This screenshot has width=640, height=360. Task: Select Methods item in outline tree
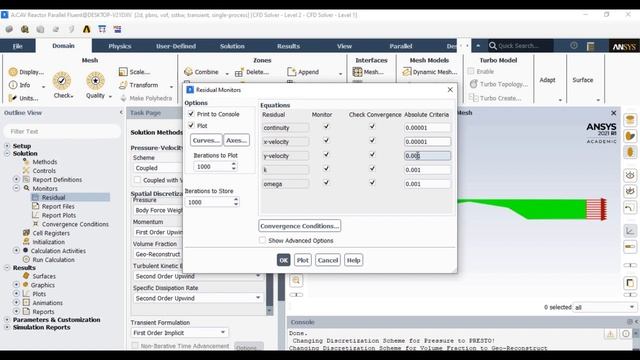(44, 162)
